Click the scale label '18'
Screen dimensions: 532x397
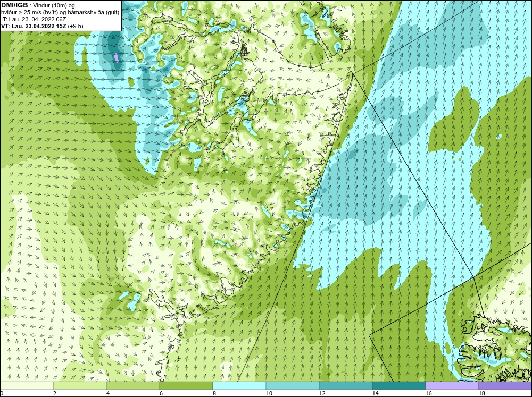[x=482, y=393]
